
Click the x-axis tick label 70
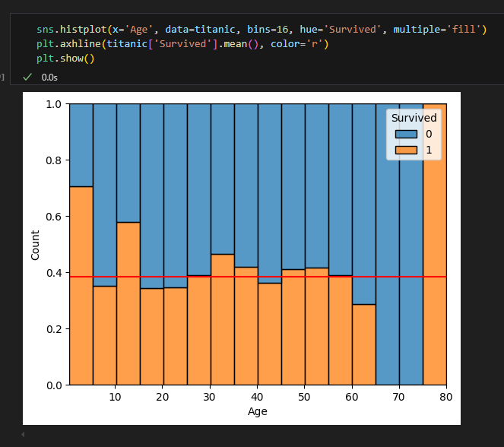(398, 397)
